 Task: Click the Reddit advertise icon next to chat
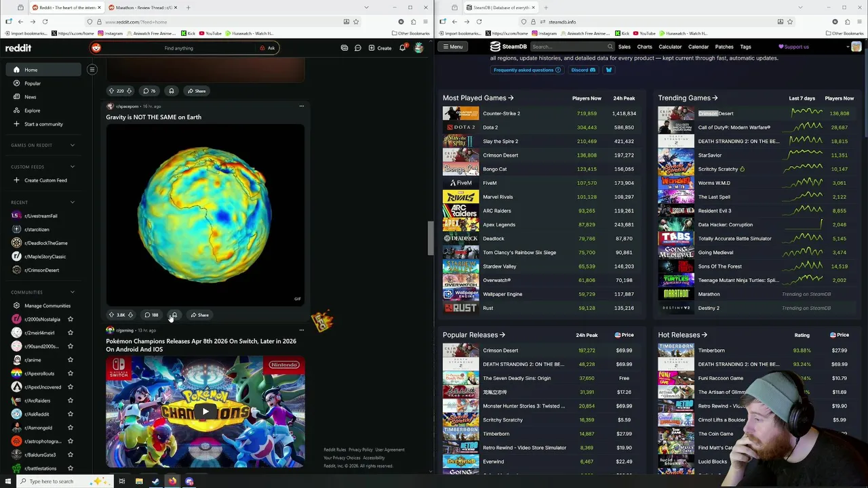[344, 48]
